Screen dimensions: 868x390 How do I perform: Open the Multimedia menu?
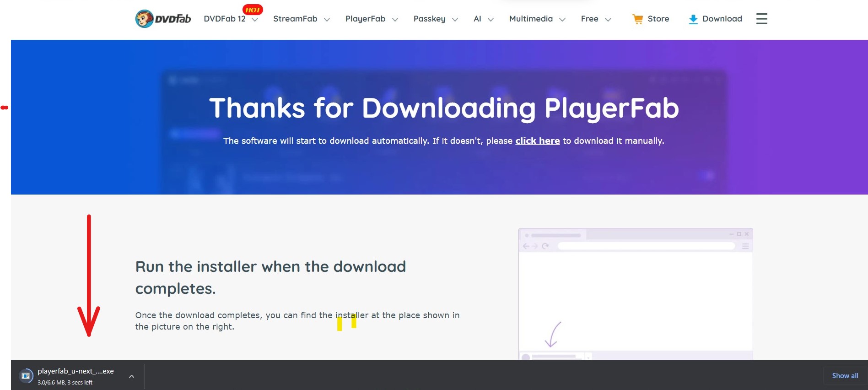pyautogui.click(x=531, y=19)
